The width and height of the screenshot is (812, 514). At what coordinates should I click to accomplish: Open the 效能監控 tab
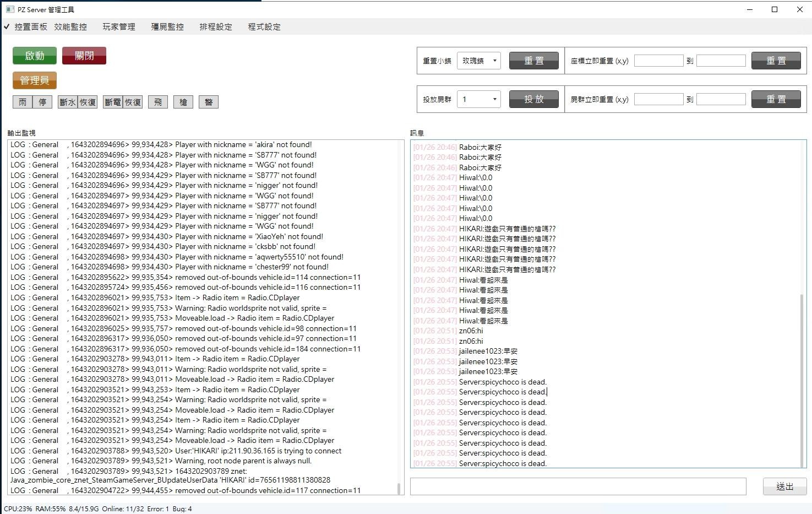pos(70,27)
